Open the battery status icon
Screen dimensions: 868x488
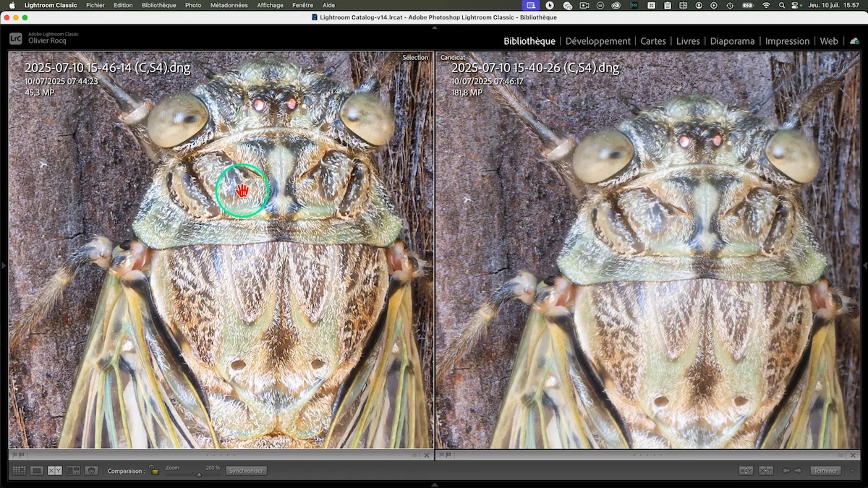[x=747, y=5]
